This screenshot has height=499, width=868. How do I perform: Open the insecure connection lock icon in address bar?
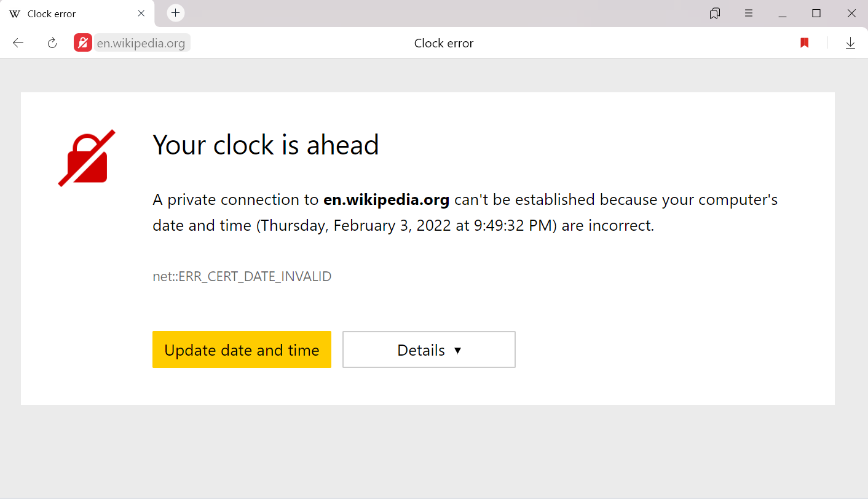83,42
